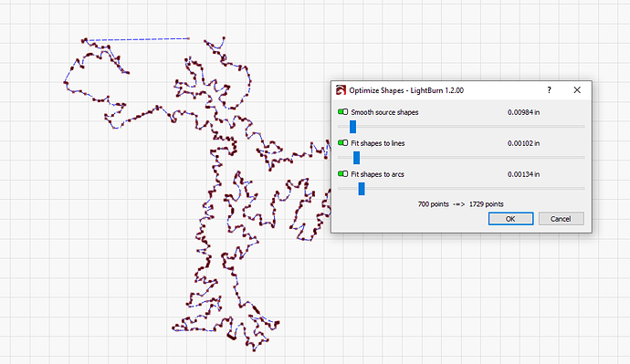Open help with the question mark button

(549, 90)
